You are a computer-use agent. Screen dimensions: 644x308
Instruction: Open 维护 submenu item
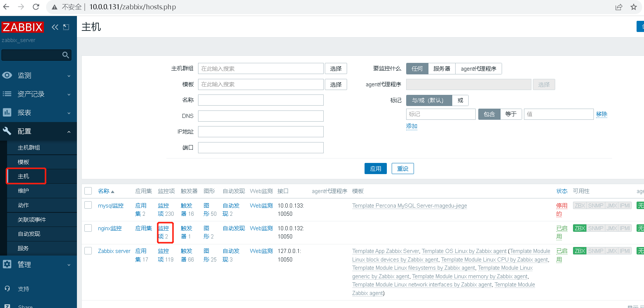[x=42, y=191]
